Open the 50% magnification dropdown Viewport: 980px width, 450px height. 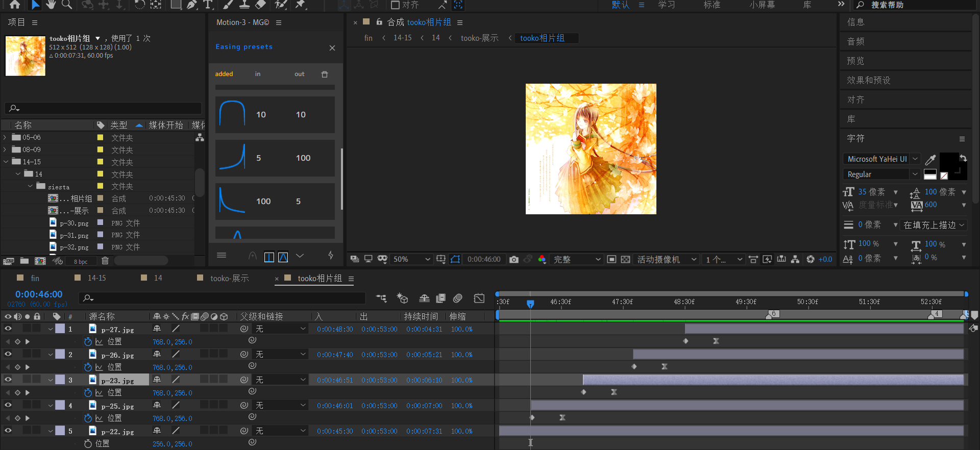pos(411,259)
